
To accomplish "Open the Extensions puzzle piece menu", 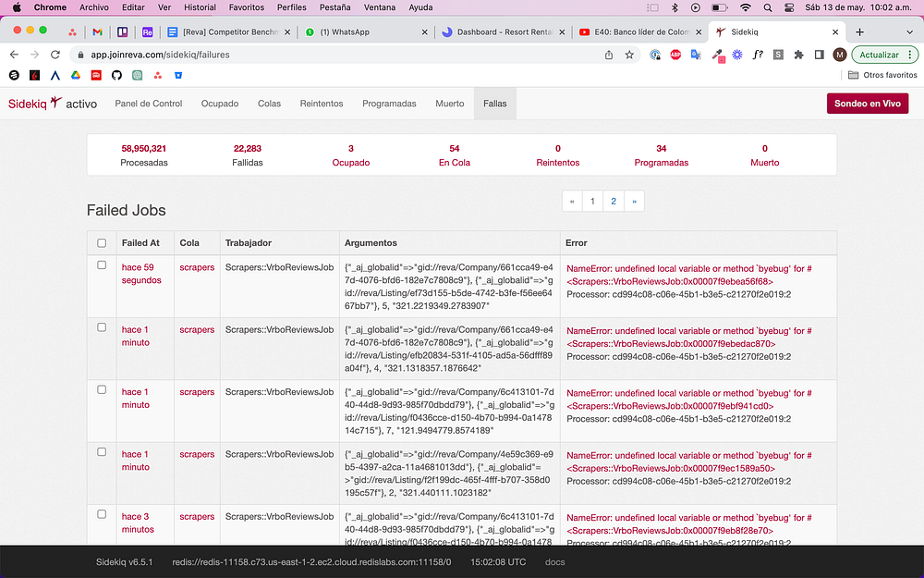I will click(799, 55).
